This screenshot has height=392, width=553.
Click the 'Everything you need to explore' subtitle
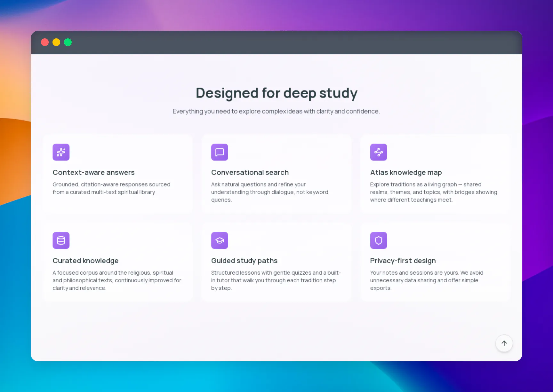276,111
